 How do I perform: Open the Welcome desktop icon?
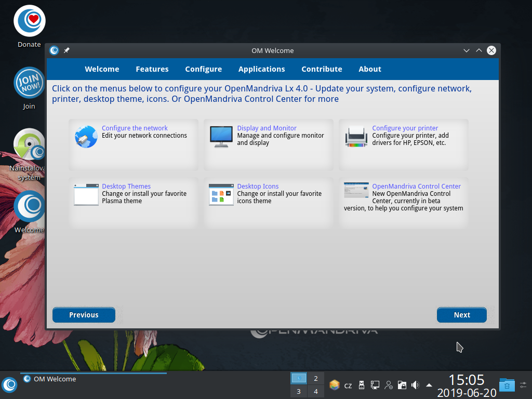[x=30, y=206]
